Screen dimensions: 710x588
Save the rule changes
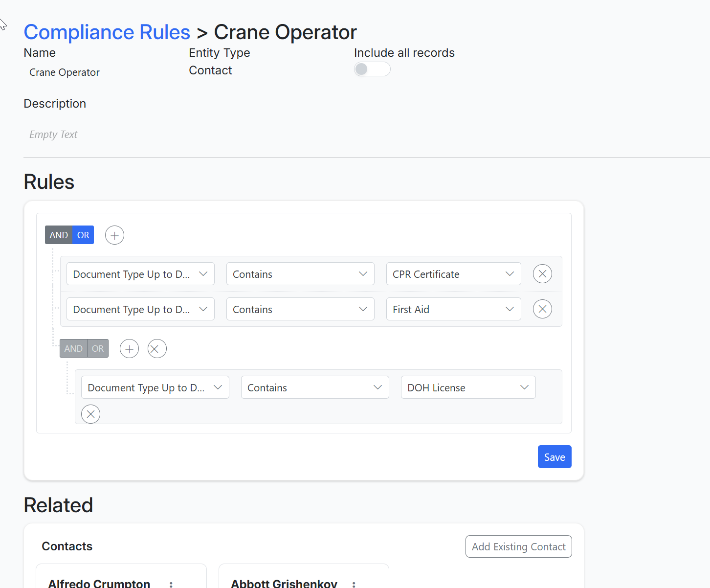coord(554,457)
